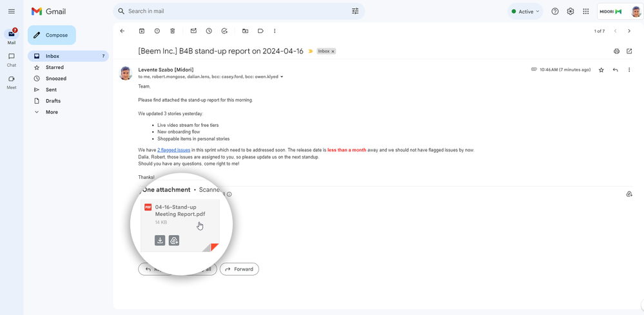The height and width of the screenshot is (315, 644).
Task: Go to the older email arrow
Action: [x=629, y=31]
